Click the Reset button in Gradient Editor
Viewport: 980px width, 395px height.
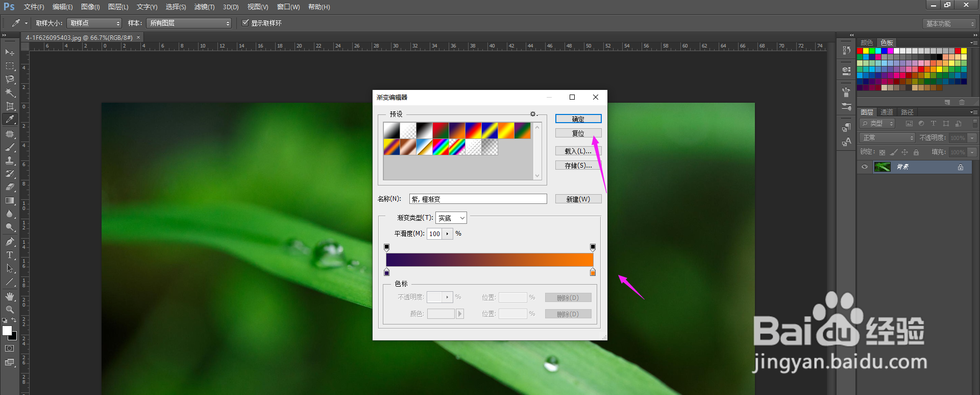(x=578, y=133)
